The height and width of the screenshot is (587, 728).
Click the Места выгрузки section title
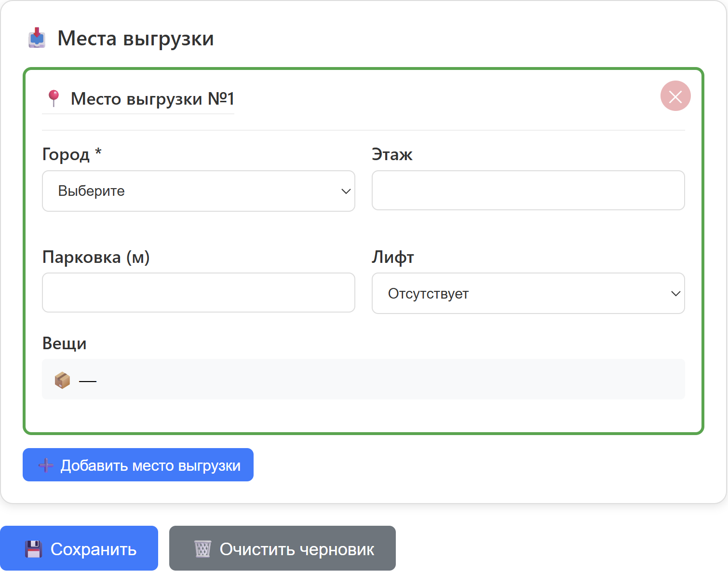click(135, 39)
